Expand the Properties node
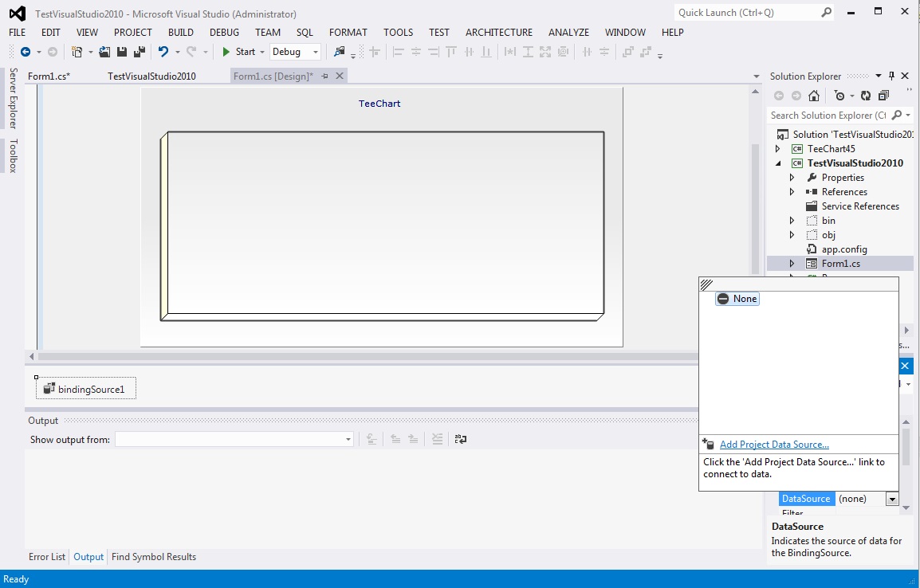This screenshot has width=920, height=588. (792, 177)
